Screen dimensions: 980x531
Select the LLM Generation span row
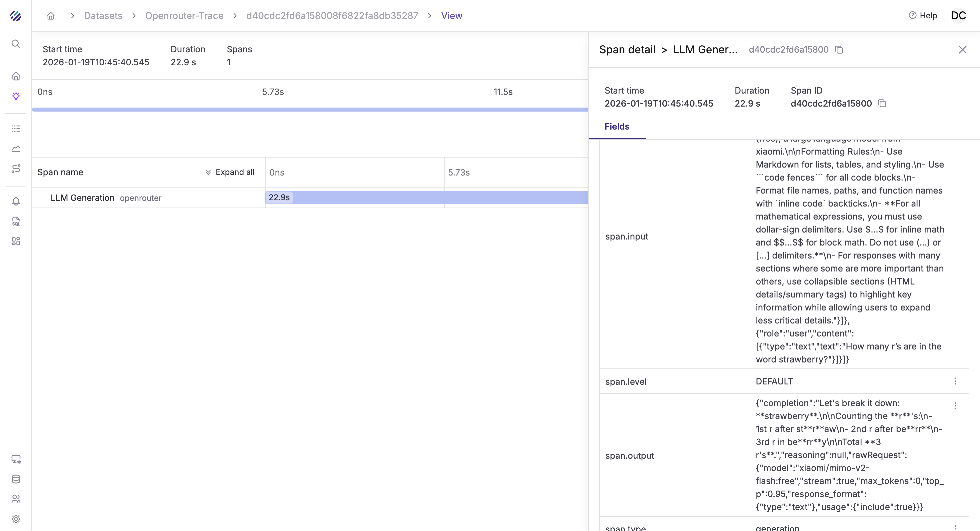point(83,198)
